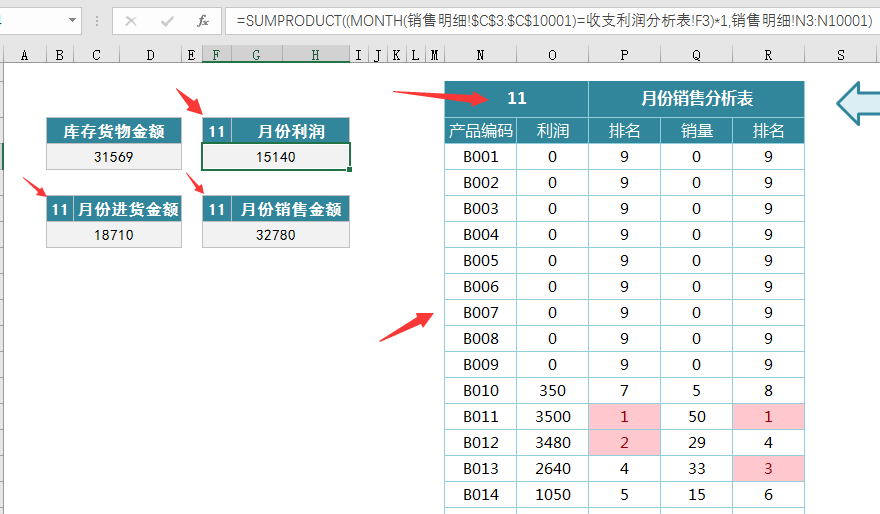Select column header Q
This screenshot has height=514, width=880.
pyautogui.click(x=696, y=55)
